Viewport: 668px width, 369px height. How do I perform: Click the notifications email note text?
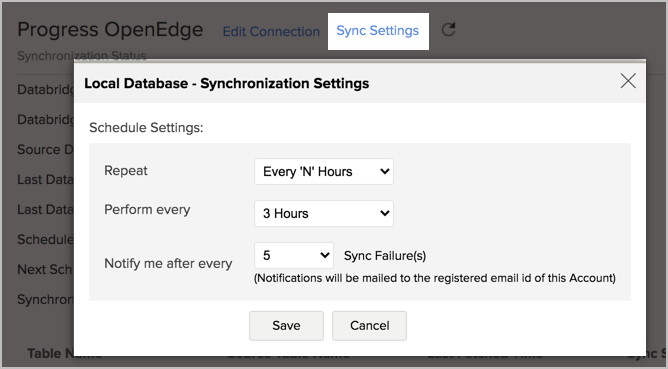[x=435, y=278]
